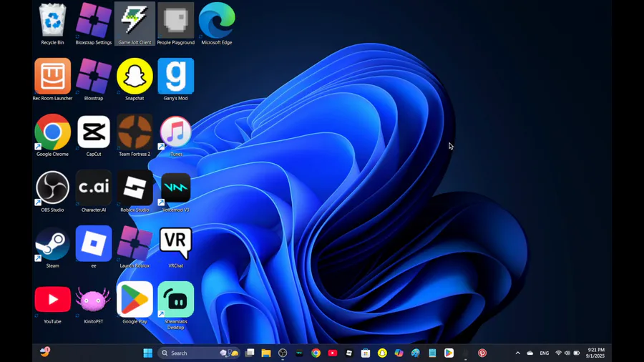644x362 pixels.
Task: Open the Windows Start menu
Action: click(148, 353)
